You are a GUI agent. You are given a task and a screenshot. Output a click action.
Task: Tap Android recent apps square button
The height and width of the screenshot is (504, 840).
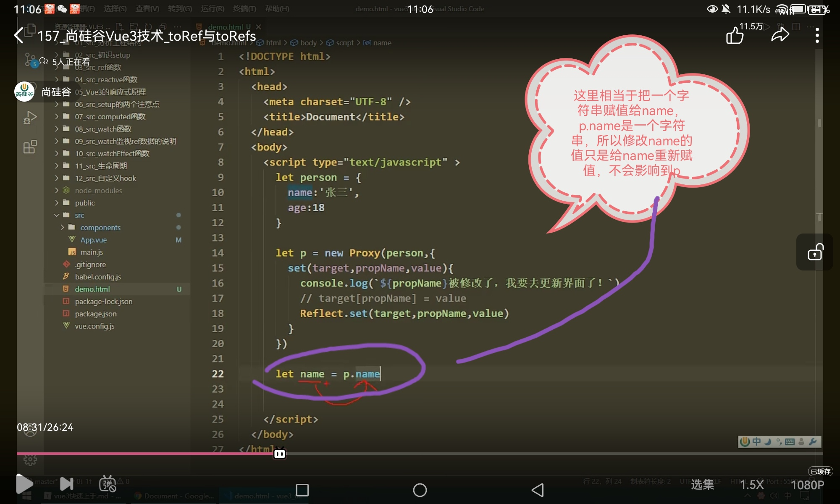pyautogui.click(x=302, y=490)
